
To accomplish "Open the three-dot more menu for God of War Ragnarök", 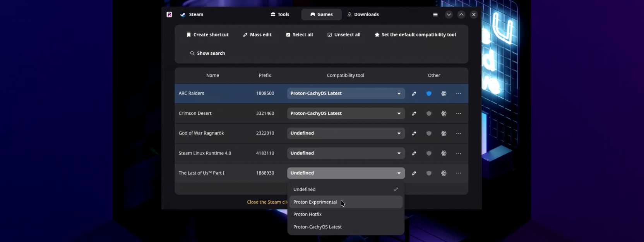I will point(459,133).
